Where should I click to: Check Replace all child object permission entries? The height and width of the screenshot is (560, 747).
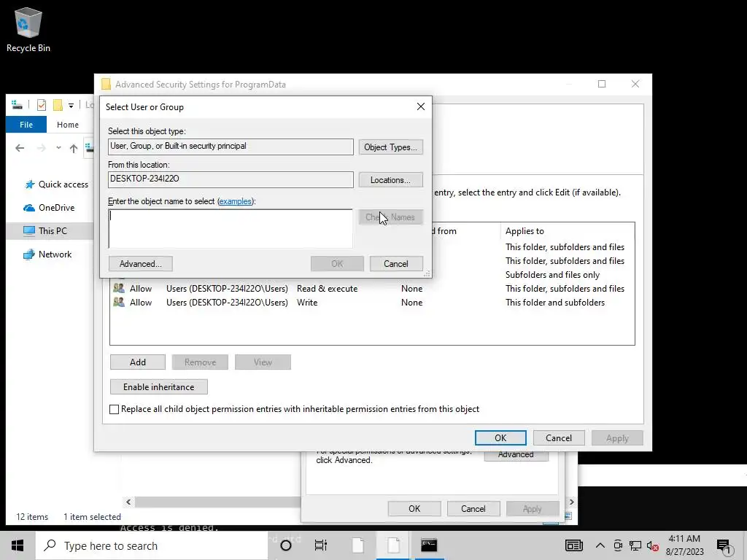(x=115, y=410)
